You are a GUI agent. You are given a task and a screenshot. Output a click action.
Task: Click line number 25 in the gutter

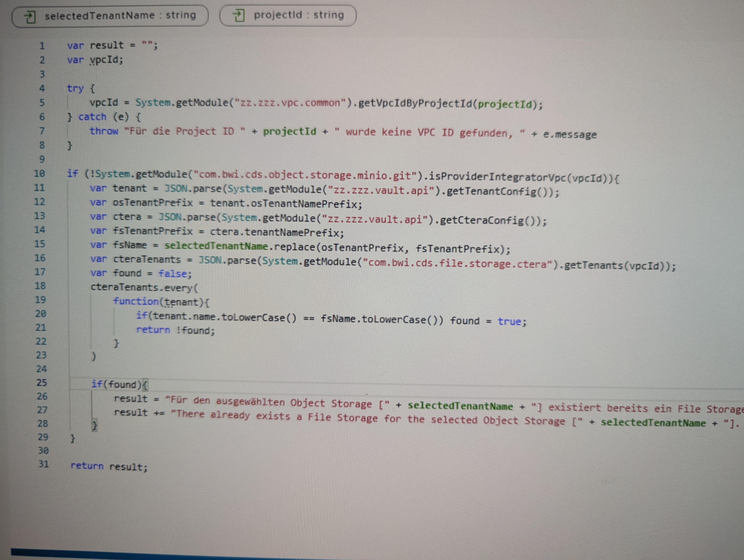pos(42,382)
